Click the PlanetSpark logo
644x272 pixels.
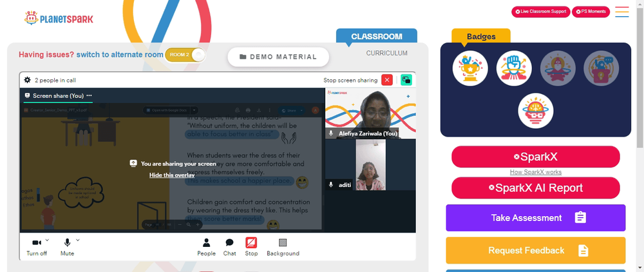point(59,19)
